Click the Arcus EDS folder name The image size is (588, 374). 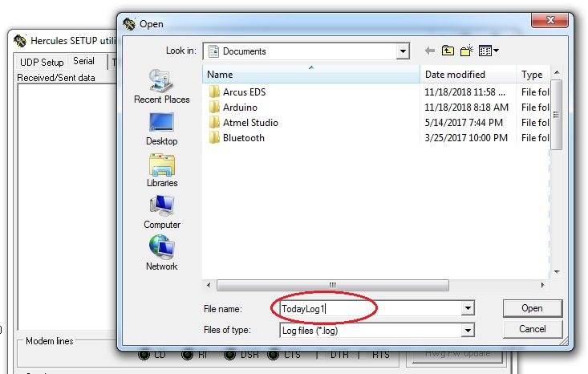pos(244,92)
